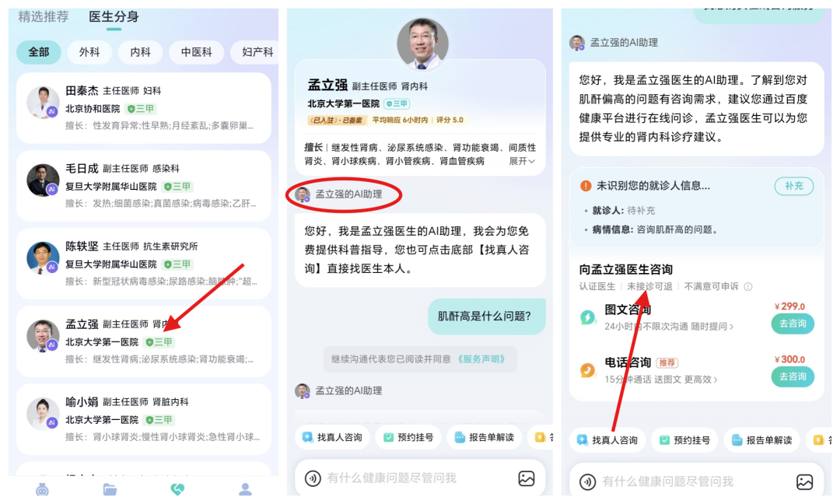Image resolution: width=840 pixels, height=504 pixels.
Task: Open the folder icon in the bottom navigation
Action: tap(110, 489)
